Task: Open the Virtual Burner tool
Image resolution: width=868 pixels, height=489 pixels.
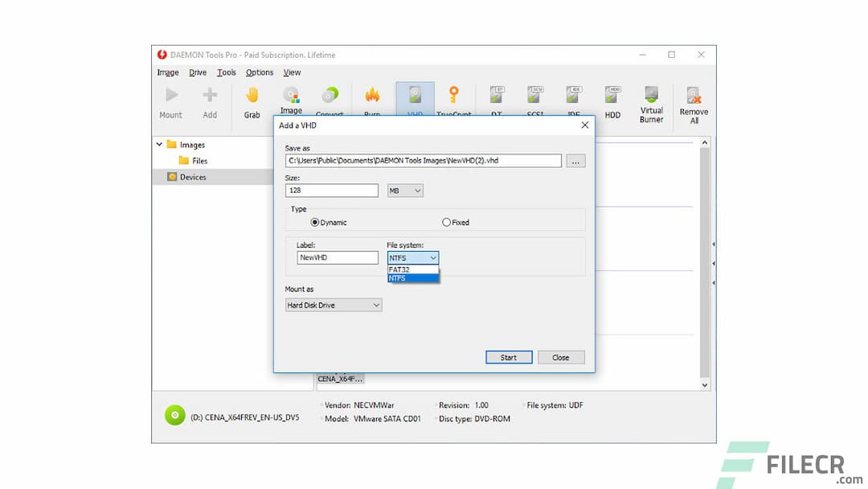Action: 651,101
